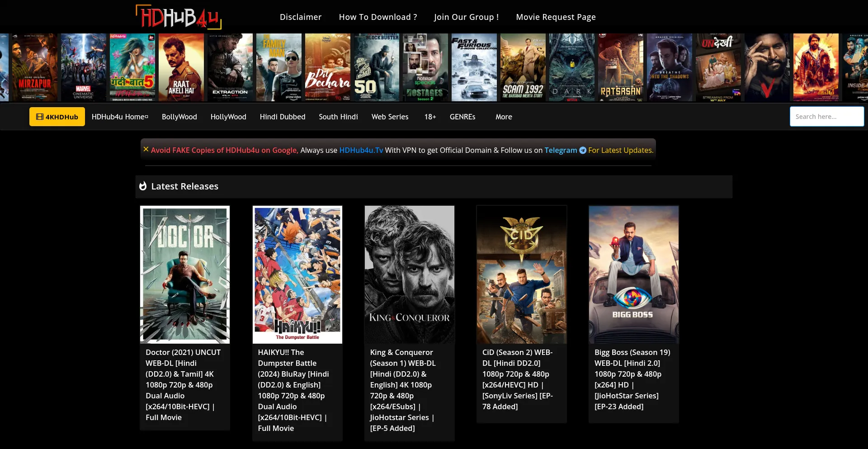868x449 pixels.
Task: Follow the HDHub4u.Tv link in notice
Action: [x=361, y=150]
